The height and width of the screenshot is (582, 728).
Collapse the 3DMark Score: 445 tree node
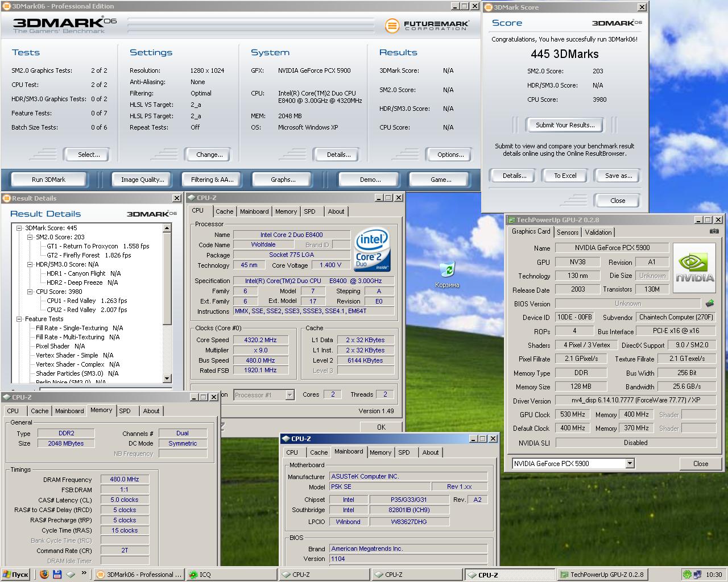tap(19, 228)
